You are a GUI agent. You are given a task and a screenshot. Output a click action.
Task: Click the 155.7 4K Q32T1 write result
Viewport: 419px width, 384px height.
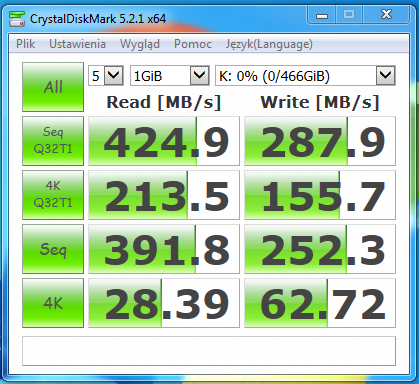[320, 195]
